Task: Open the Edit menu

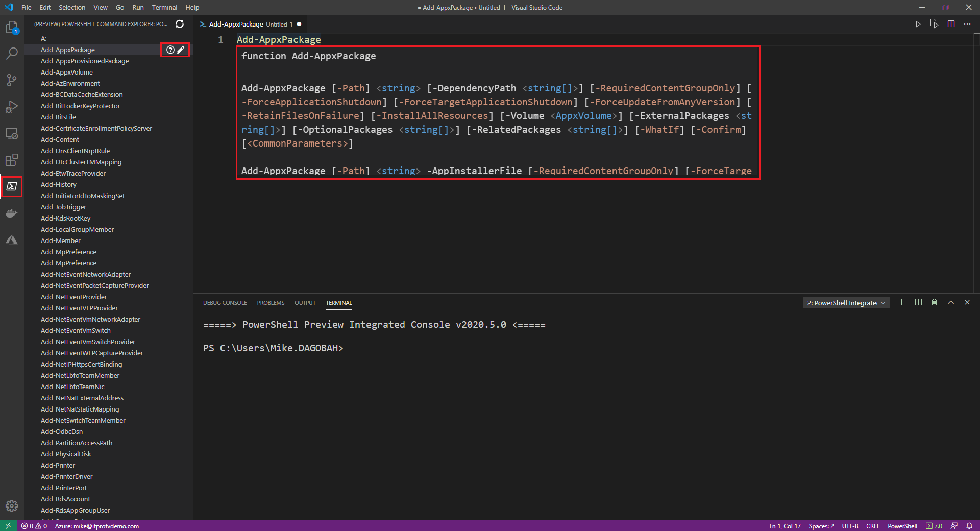Action: pos(45,7)
